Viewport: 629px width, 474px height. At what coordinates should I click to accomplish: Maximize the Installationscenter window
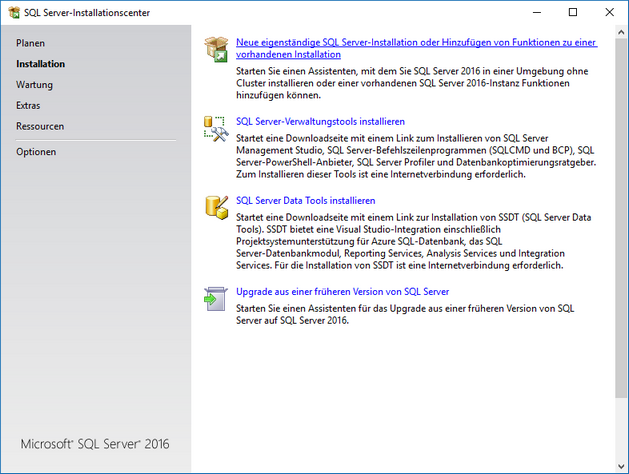[x=573, y=12]
